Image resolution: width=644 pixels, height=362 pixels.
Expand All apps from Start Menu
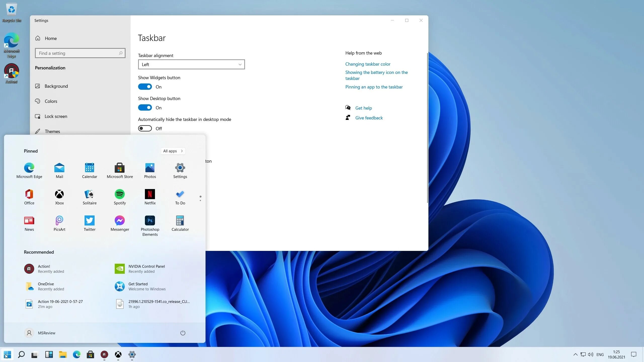pos(173,151)
